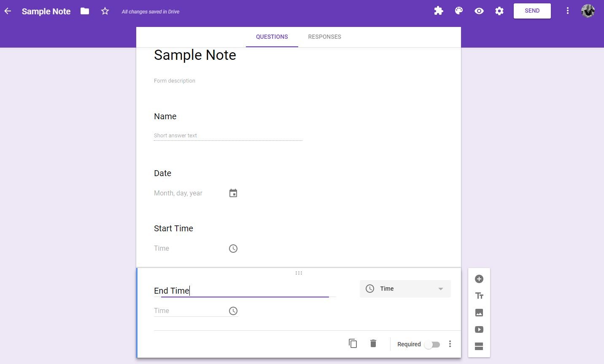Duplicate the End Time question
The width and height of the screenshot is (604, 364).
(x=353, y=344)
